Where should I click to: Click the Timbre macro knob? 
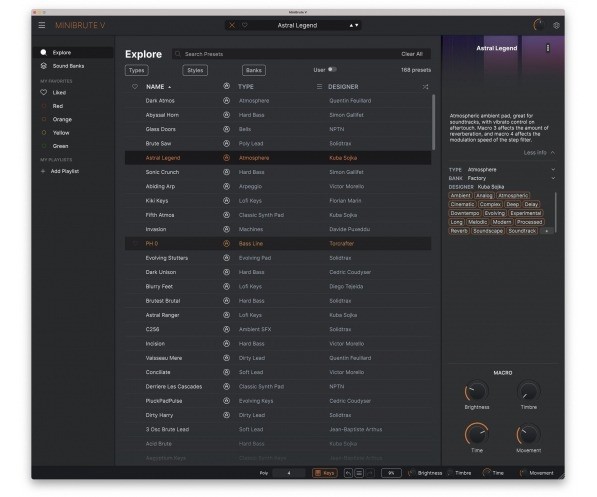528,392
